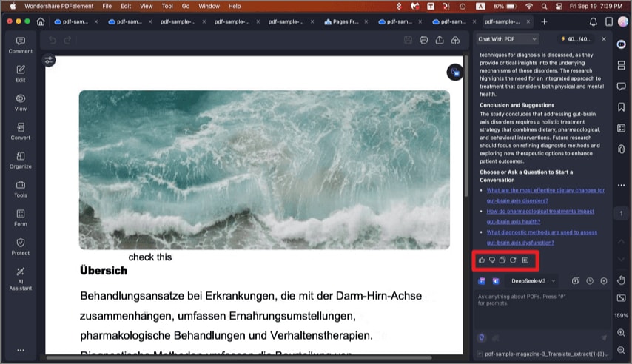The image size is (632, 364).
Task: Open the File menu
Action: pos(107,6)
